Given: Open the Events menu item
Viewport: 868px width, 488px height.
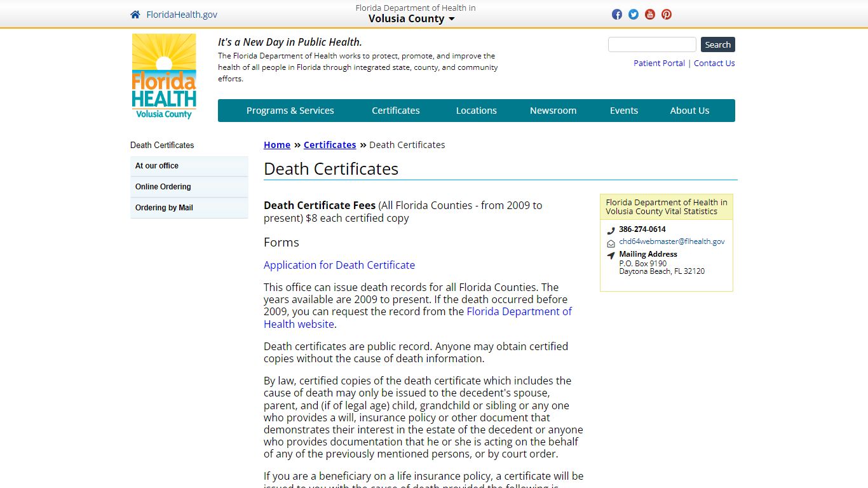Looking at the screenshot, I should (624, 111).
